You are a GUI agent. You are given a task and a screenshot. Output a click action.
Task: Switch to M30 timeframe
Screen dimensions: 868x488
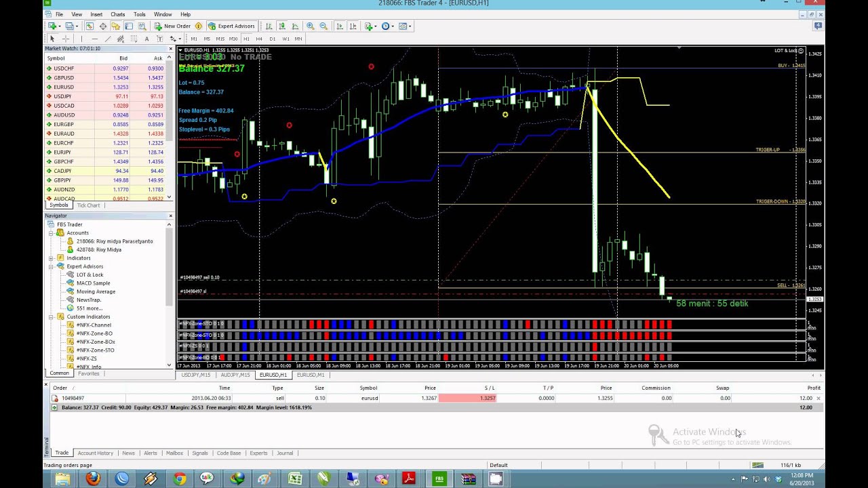click(233, 39)
